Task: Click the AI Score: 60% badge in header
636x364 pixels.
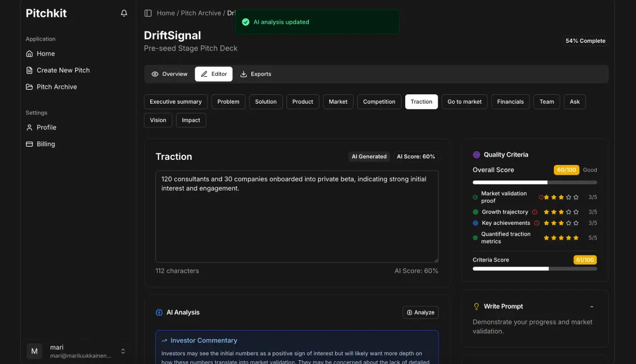Action: [x=416, y=157]
